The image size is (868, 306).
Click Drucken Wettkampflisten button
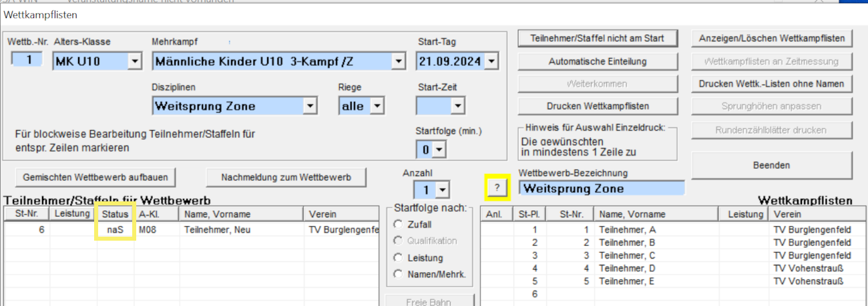click(597, 106)
